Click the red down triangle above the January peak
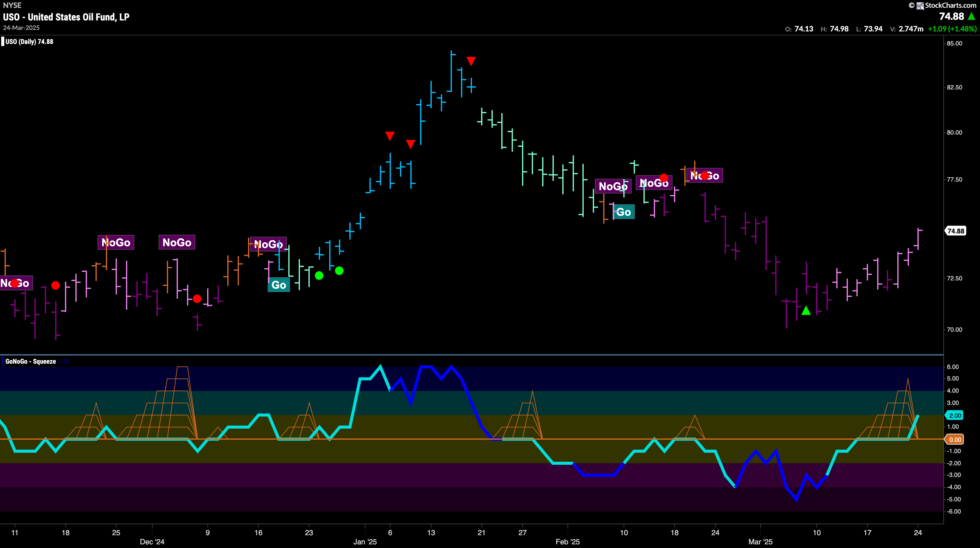This screenshot has height=548, width=980. pos(471,61)
